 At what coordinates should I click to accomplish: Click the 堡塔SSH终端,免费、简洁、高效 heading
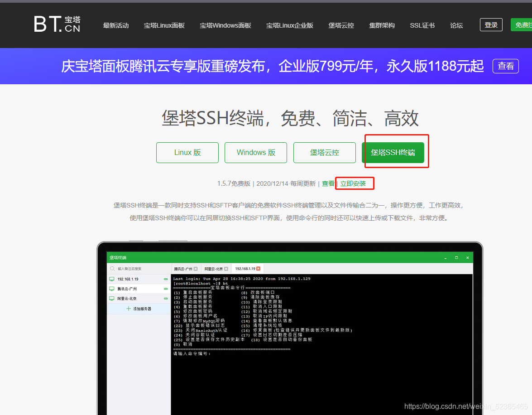pos(290,118)
